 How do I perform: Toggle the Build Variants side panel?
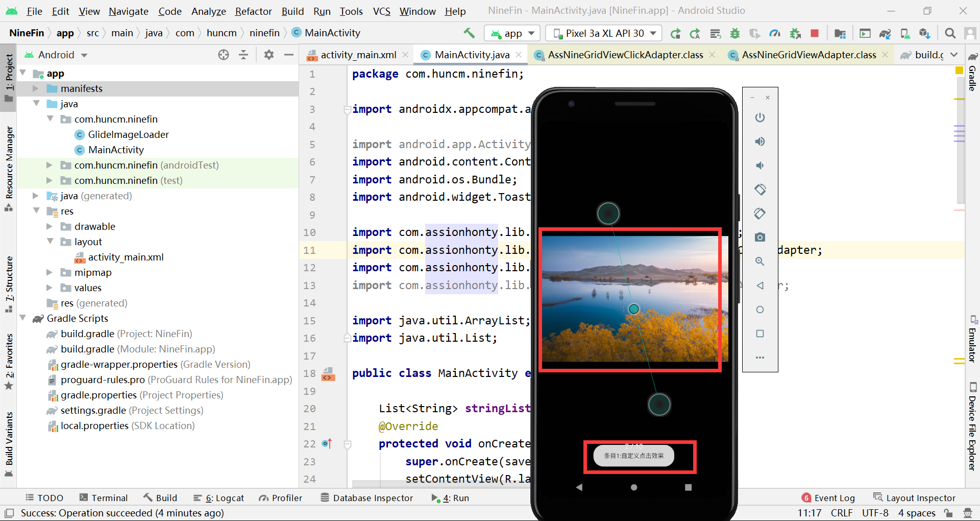pos(9,444)
